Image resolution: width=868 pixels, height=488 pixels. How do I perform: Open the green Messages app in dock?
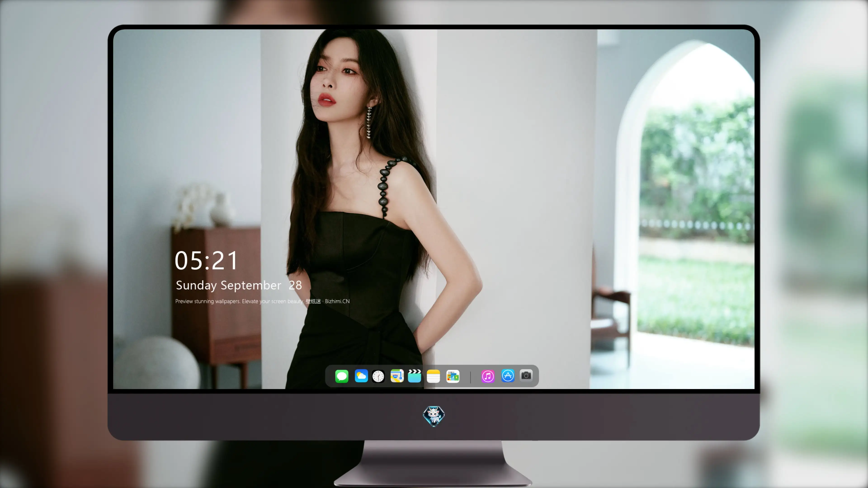pos(342,376)
